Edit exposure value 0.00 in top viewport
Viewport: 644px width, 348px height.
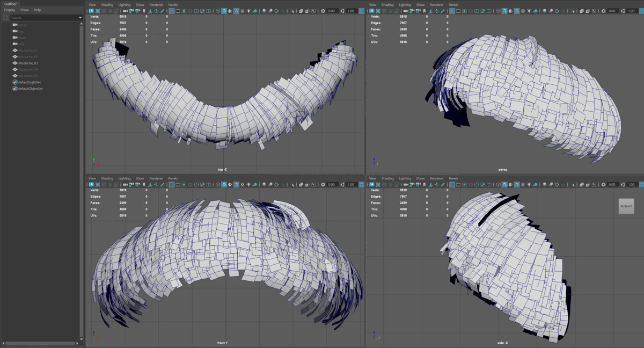pos(332,11)
